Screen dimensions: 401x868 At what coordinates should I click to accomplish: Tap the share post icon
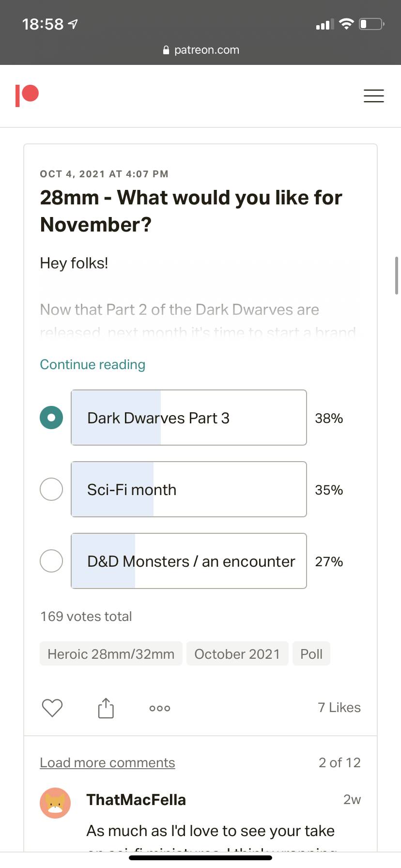(x=106, y=708)
